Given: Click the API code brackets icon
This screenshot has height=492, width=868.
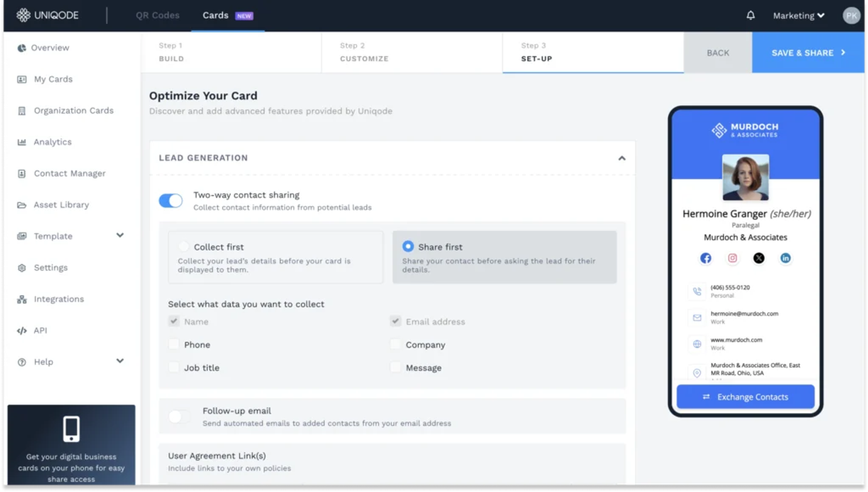Looking at the screenshot, I should (22, 331).
